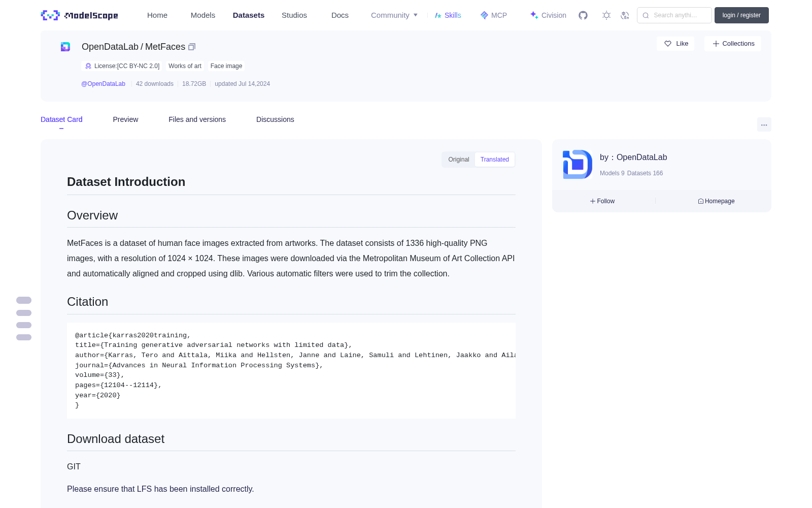Screen dimensions: 812x508
Task: Click the GIT label under Download dataset
Action: pyautogui.click(x=74, y=466)
